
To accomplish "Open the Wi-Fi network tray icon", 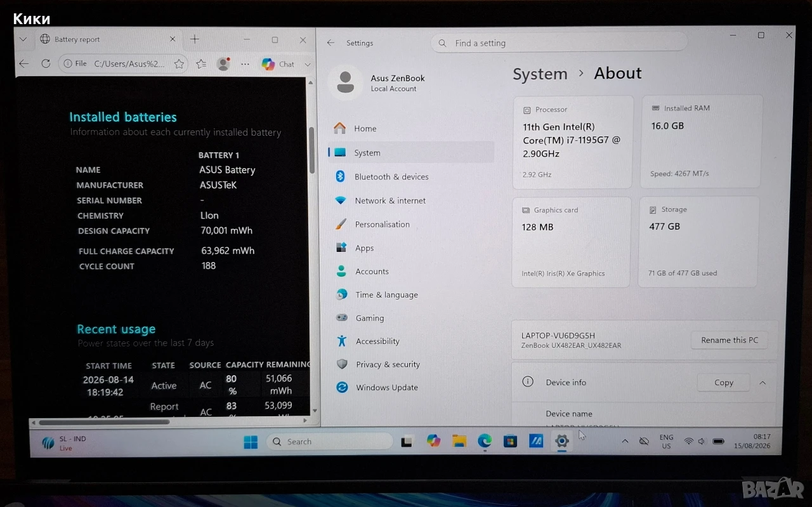I will coord(688,442).
